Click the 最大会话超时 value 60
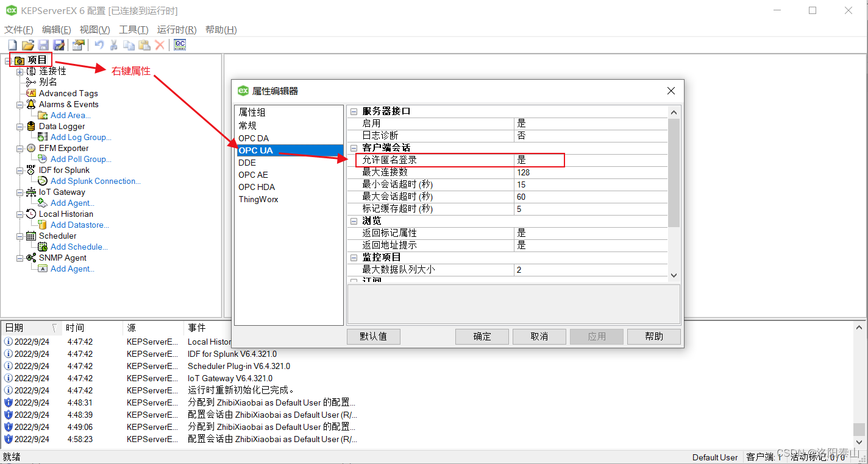Viewport: 868px width, 464px height. 591,197
